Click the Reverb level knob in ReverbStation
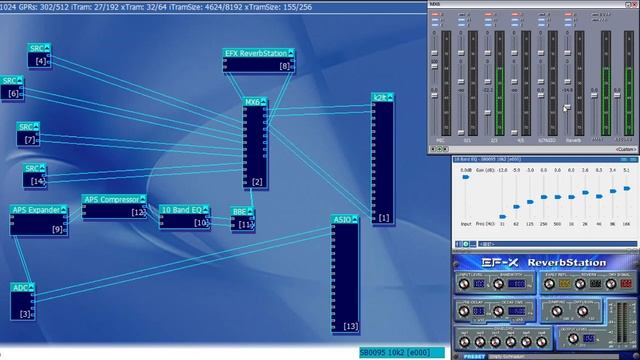The height and width of the screenshot is (360, 640). click(580, 284)
